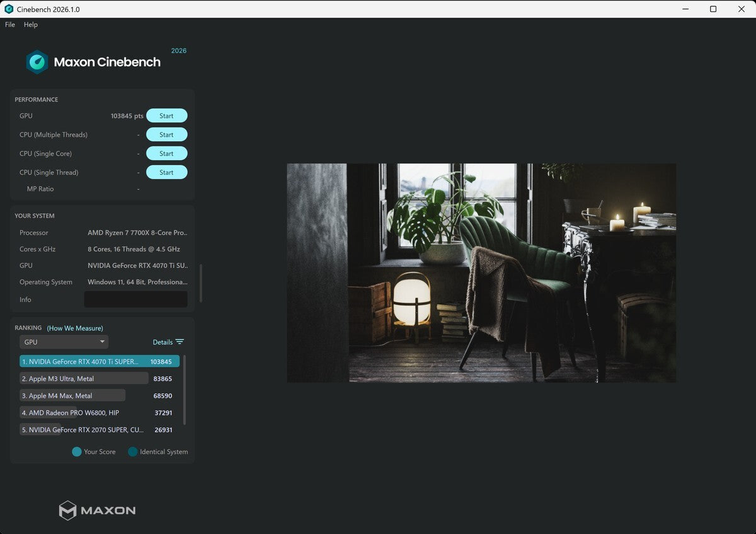Click the ranking list scrollbar
Image resolution: width=756 pixels, height=534 pixels.
(x=185, y=391)
